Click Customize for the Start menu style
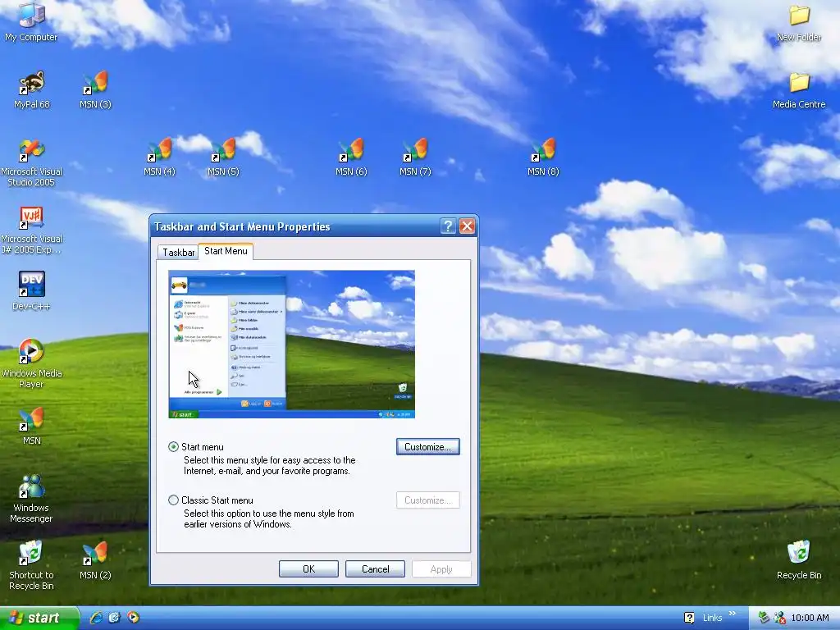This screenshot has width=840, height=630. click(428, 447)
